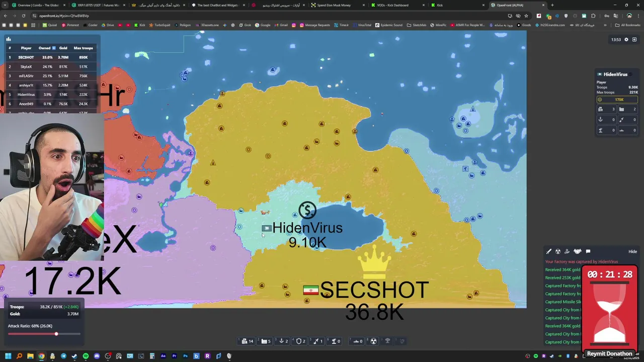The width and height of the screenshot is (644, 362).
Task: Select the greyed Hydrogen Bomb icon
Action: 387,341
